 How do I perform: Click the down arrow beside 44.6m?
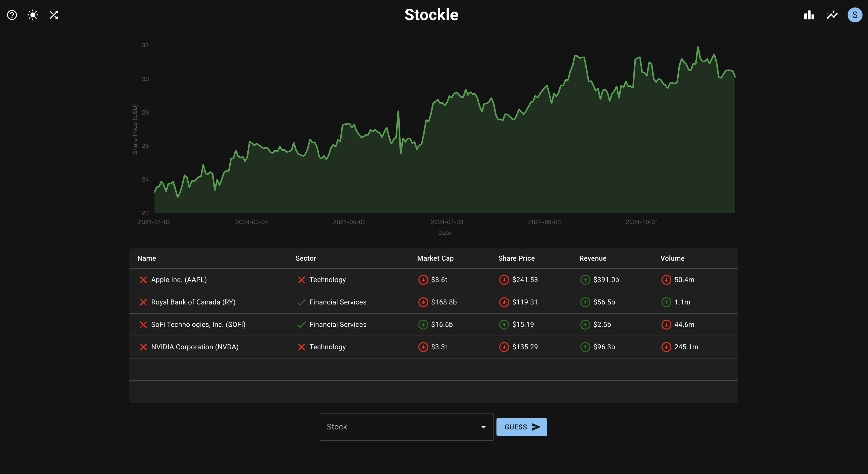click(666, 325)
